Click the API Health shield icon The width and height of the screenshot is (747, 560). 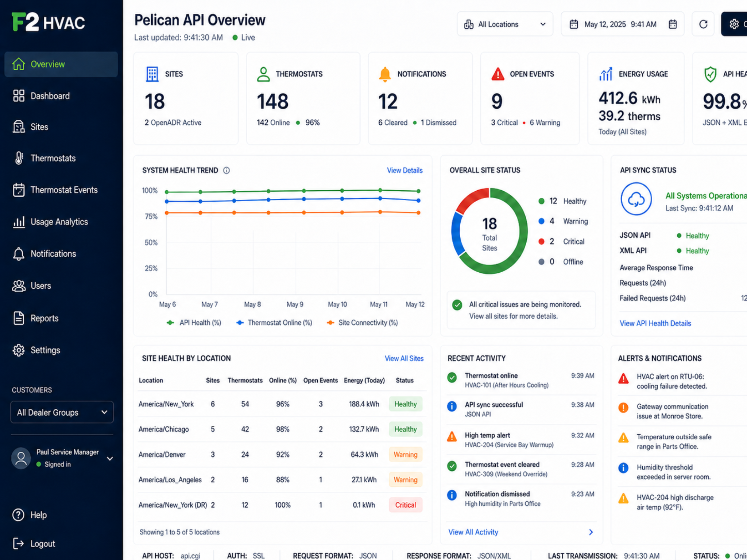pos(710,74)
